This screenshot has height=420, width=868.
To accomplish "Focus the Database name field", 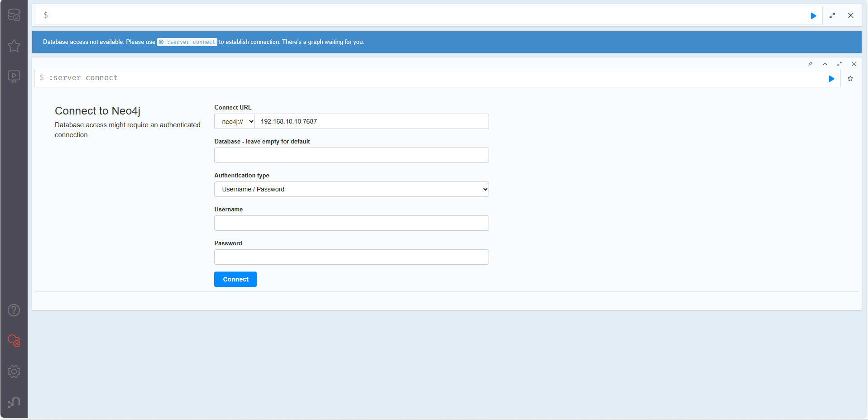I will [x=351, y=155].
